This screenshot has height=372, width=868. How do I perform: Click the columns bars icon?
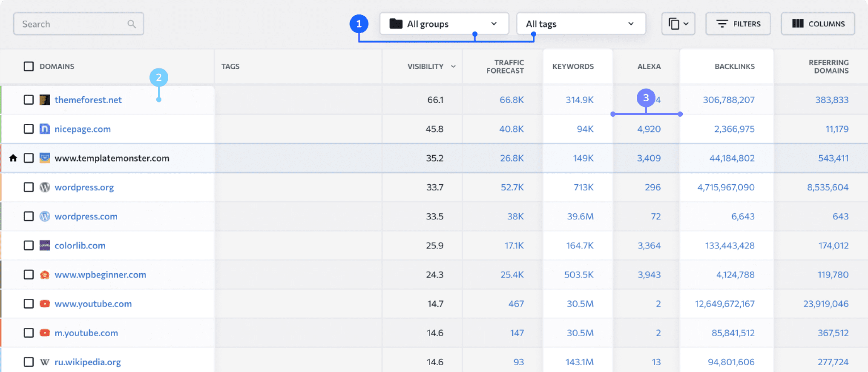(798, 23)
